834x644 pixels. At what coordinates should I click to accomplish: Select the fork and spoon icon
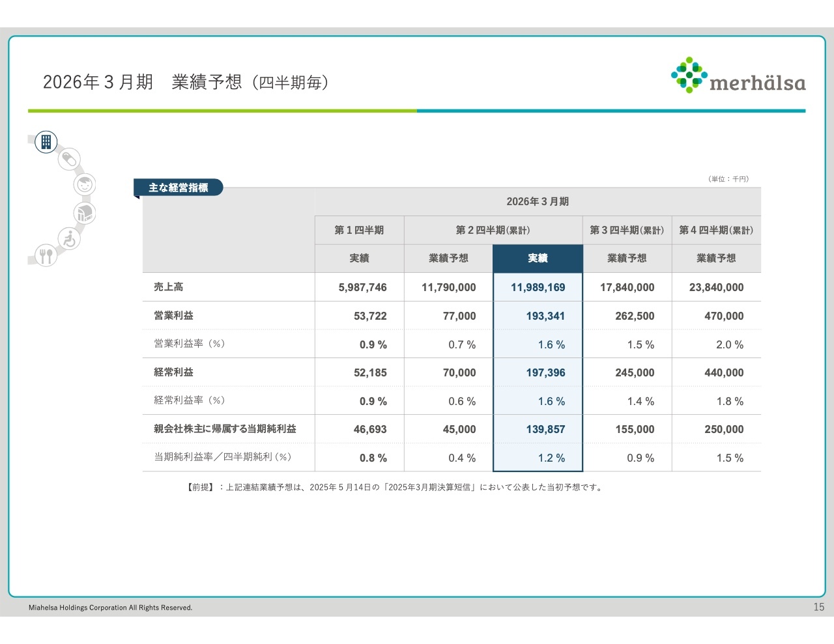pyautogui.click(x=46, y=255)
